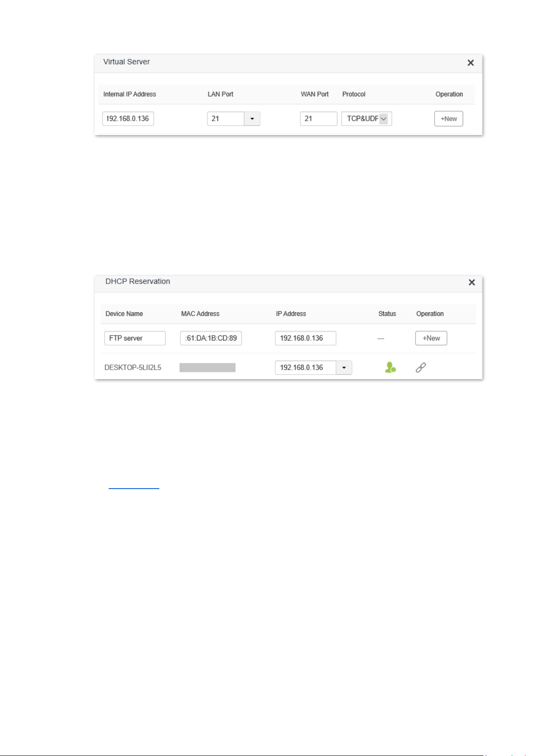Click the IP Address field in the FTP server row

tap(306, 338)
